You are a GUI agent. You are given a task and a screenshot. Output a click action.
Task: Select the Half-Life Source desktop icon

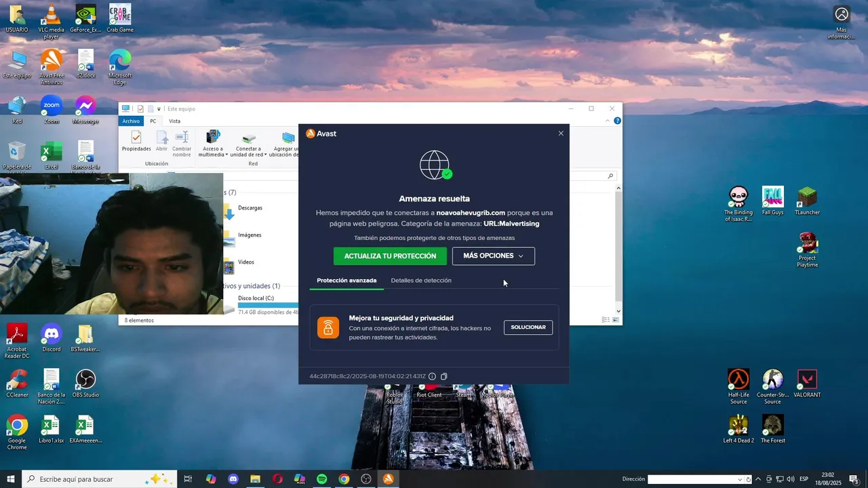click(x=738, y=386)
